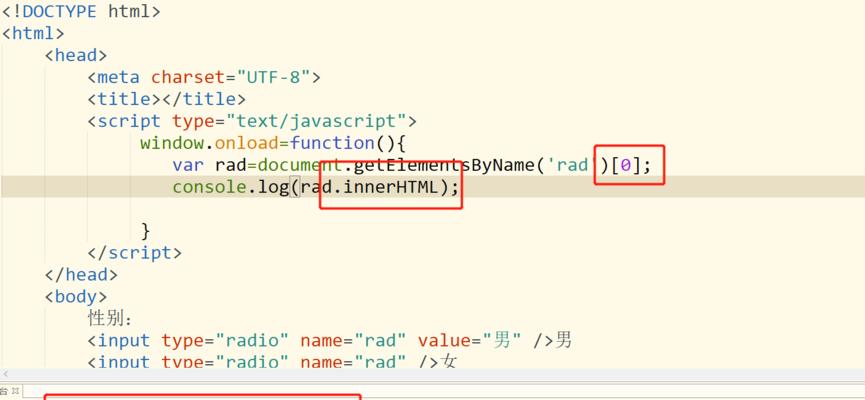The width and height of the screenshot is (865, 400).
Task: Click the word window before .onload
Action: pos(172,143)
